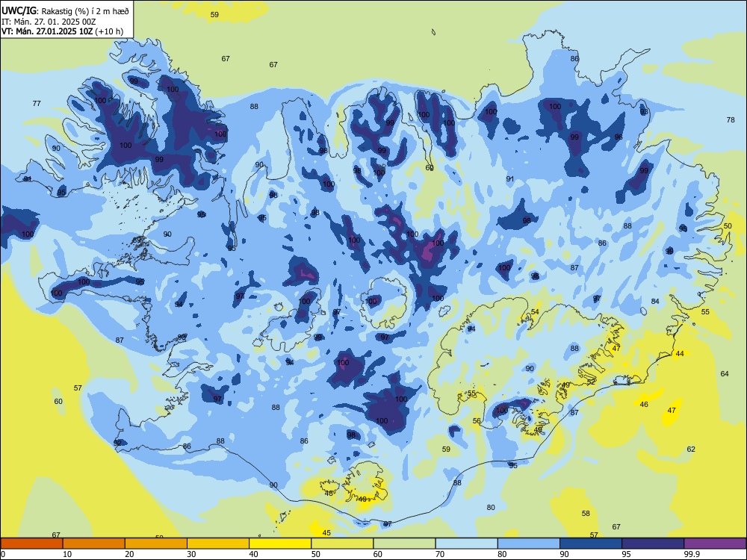
Task: Click the 10–20 orange legend swatch
Action: pos(94,544)
